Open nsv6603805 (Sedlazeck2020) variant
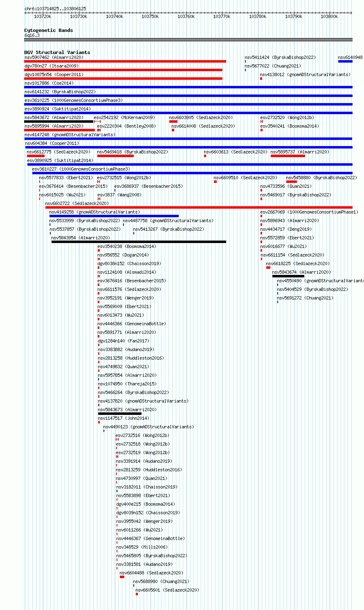Screen dimensions: 364x610 click(x=201, y=118)
